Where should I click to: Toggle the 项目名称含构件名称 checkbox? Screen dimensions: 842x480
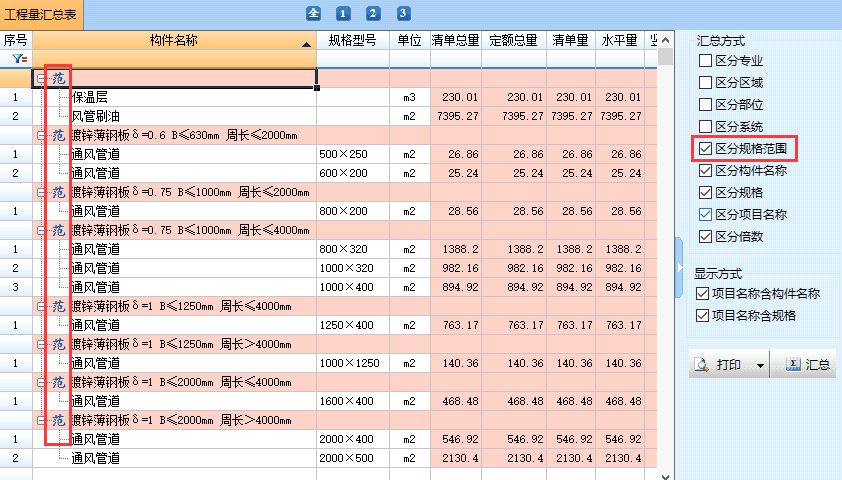[702, 293]
